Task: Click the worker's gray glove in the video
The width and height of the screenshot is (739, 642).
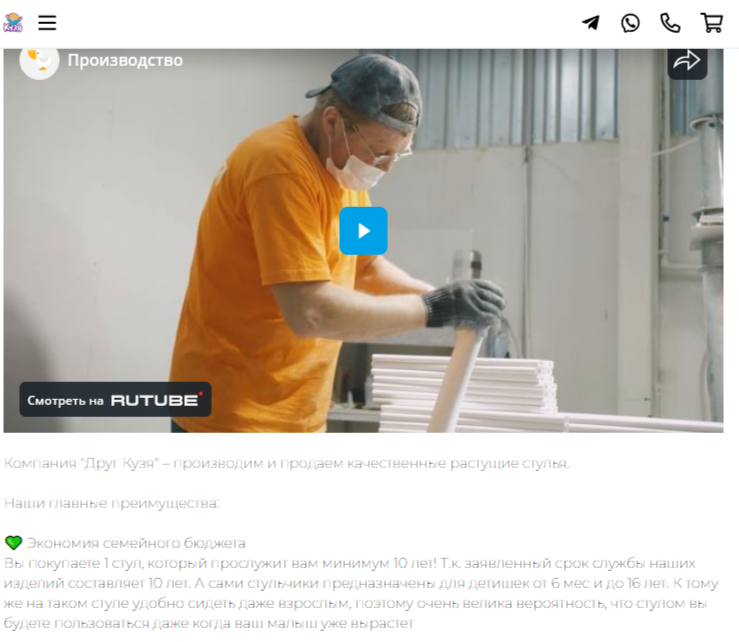Action: (464, 303)
